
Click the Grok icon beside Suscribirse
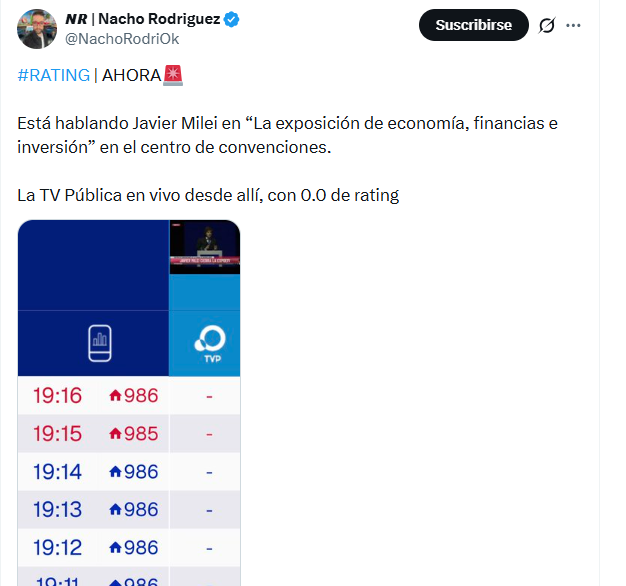point(546,25)
